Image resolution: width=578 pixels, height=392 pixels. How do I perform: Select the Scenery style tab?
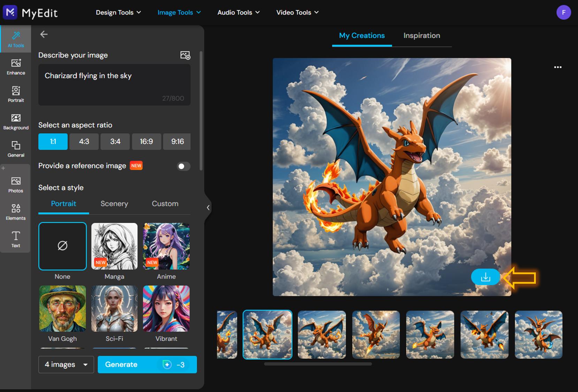tap(114, 204)
